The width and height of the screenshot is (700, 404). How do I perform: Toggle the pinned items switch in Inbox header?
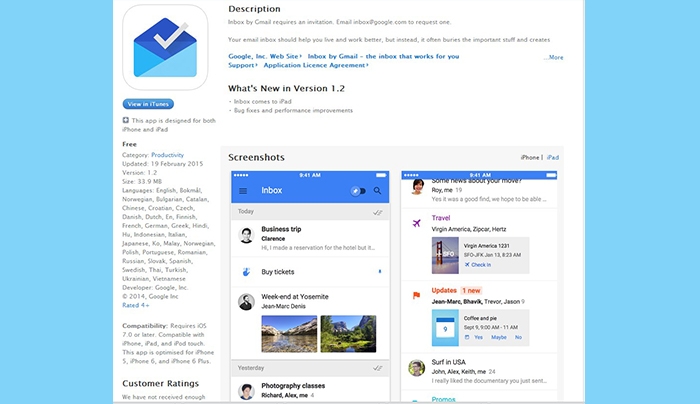pos(358,191)
